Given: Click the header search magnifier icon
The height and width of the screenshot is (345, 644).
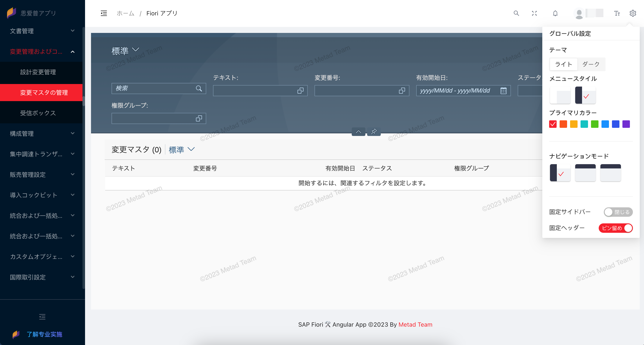Looking at the screenshot, I should [x=516, y=13].
